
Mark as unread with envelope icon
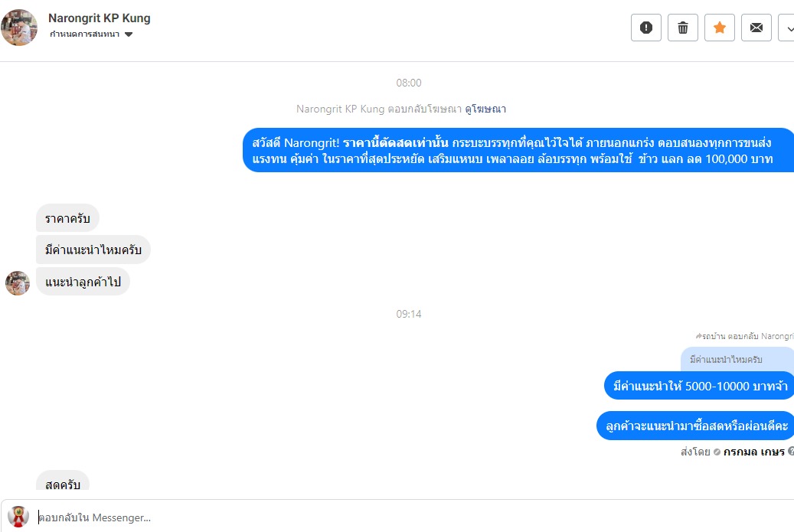tap(756, 28)
